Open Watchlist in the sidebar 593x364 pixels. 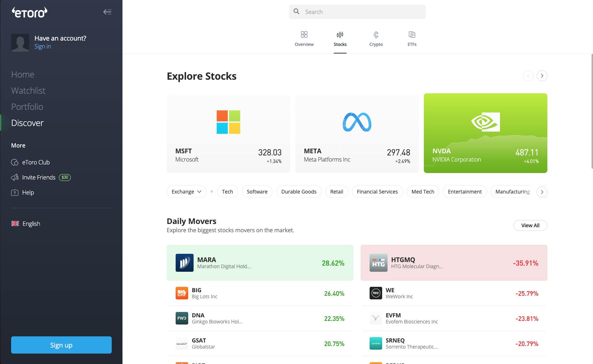[x=28, y=90]
